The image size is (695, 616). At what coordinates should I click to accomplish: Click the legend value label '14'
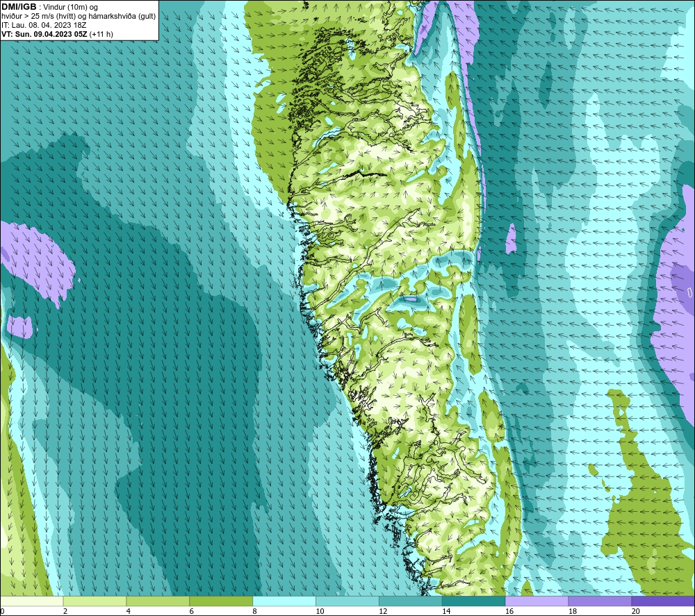446,611
